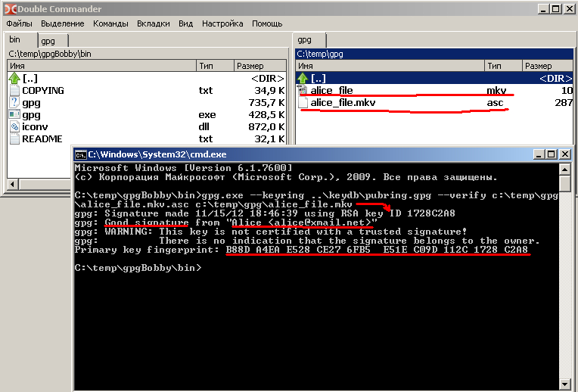Click the gpg.exe application icon
This screenshot has width=578, height=392.
[14, 115]
